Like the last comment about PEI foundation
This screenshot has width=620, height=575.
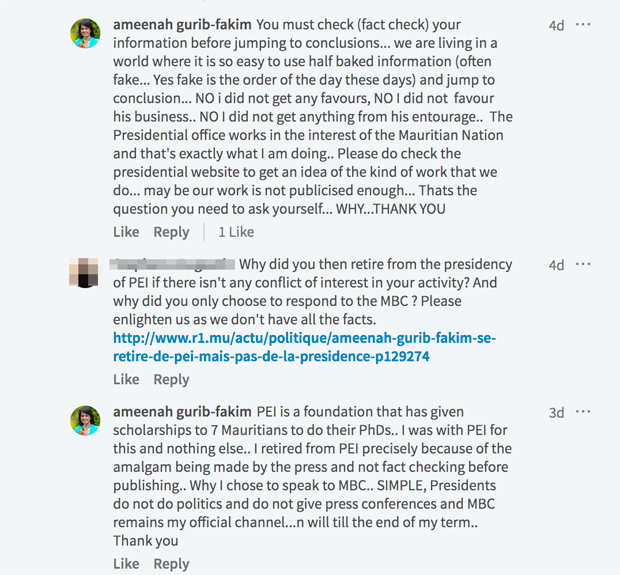pyautogui.click(x=126, y=563)
